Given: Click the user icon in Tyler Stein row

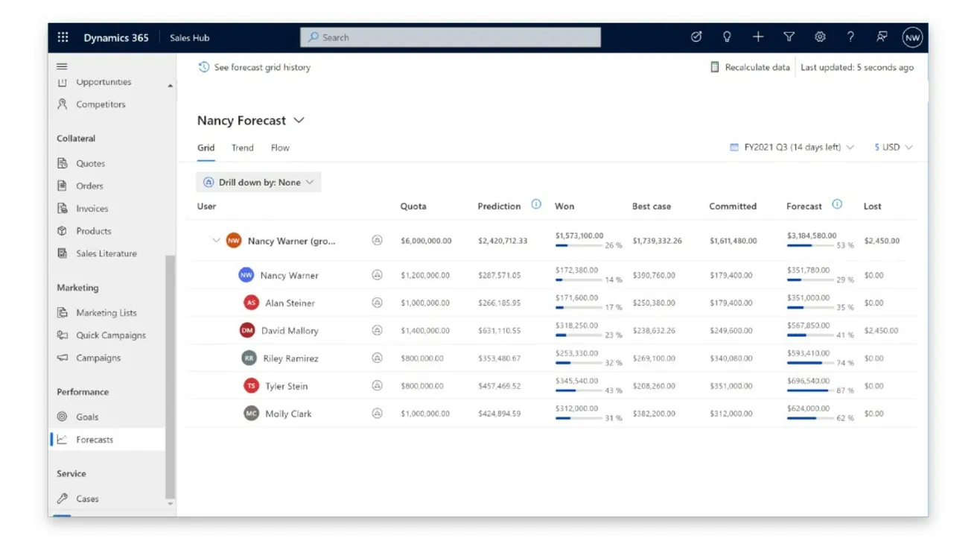Looking at the screenshot, I should [377, 385].
